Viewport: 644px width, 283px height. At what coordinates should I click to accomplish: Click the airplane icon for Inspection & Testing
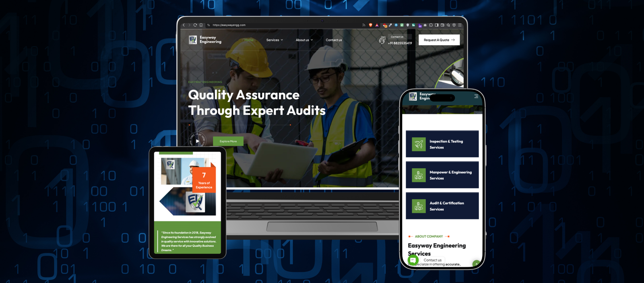tap(419, 144)
